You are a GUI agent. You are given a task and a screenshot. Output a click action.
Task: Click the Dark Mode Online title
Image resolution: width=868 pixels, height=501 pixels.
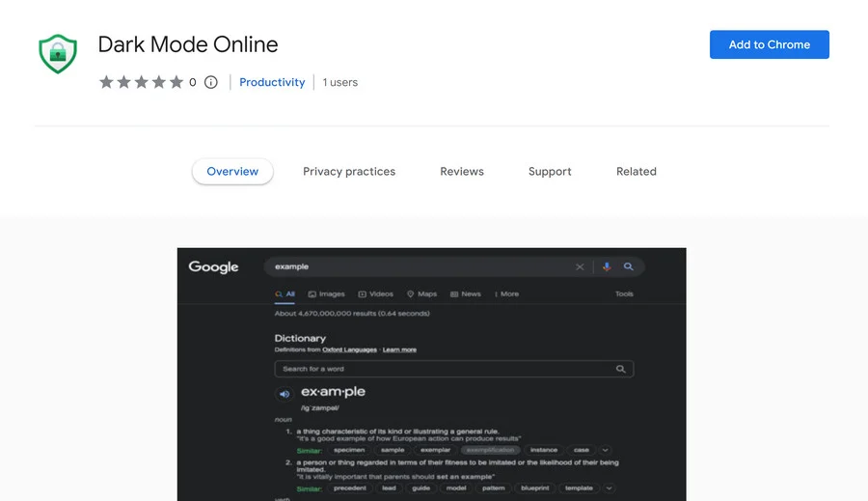click(x=188, y=44)
